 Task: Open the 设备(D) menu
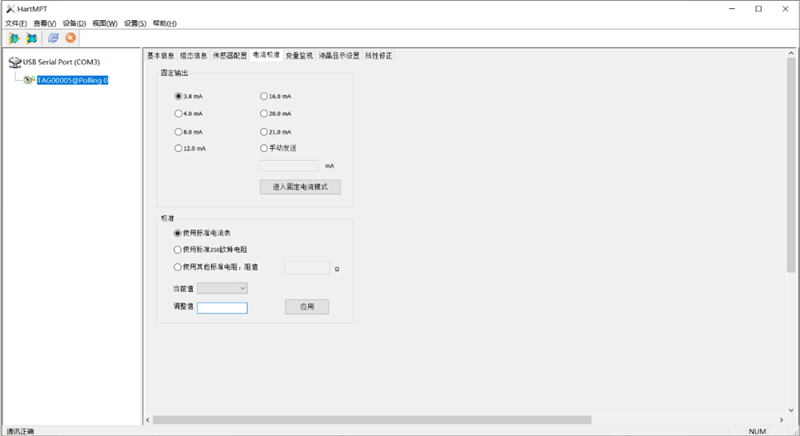[x=74, y=23]
